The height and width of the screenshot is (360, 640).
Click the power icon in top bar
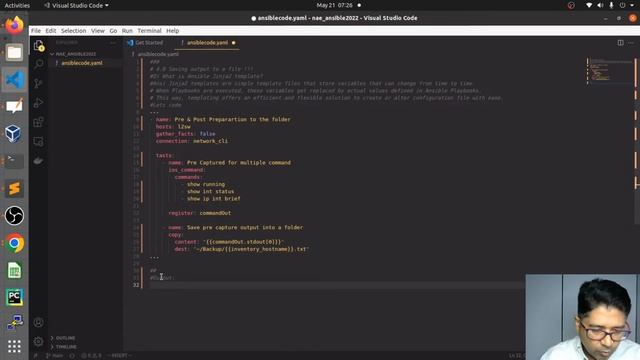[622, 5]
